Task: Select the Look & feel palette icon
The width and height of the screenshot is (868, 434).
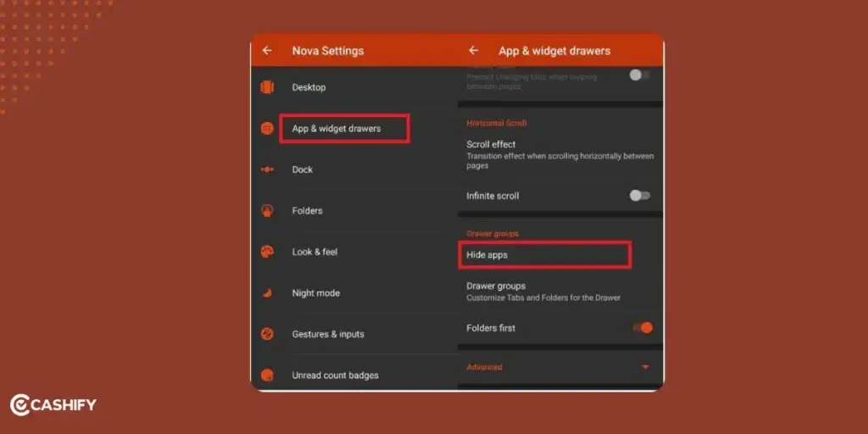Action: (267, 252)
